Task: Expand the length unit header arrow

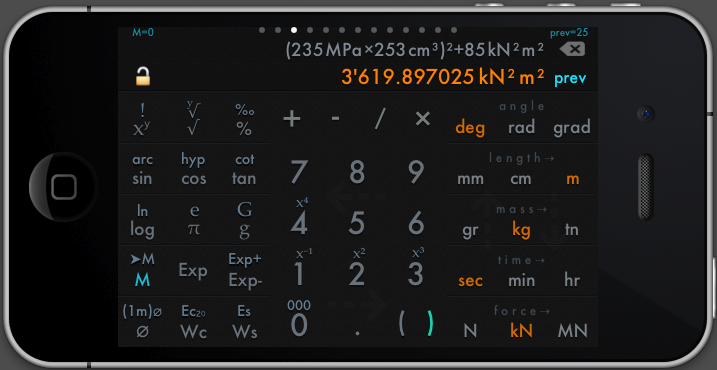Action: tap(549, 158)
